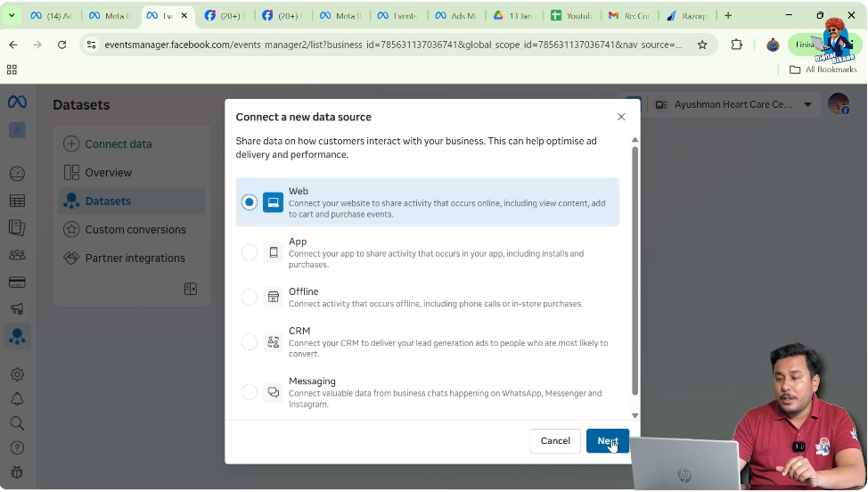Open the megaphone ads icon in left rail
Image resolution: width=868 pixels, height=492 pixels.
click(x=17, y=308)
